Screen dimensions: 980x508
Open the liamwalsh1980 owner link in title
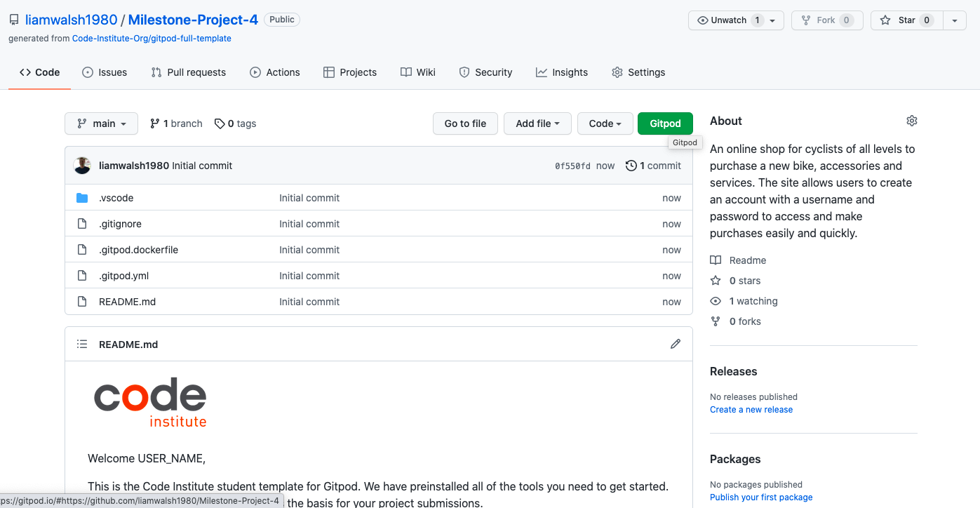click(71, 20)
